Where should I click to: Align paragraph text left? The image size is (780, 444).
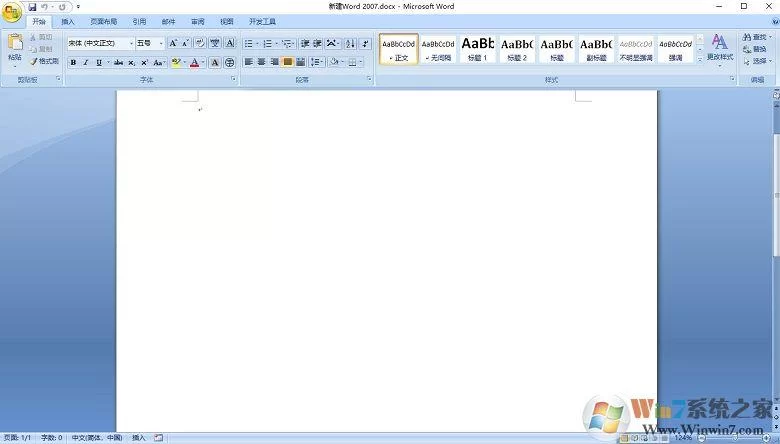tap(248, 62)
